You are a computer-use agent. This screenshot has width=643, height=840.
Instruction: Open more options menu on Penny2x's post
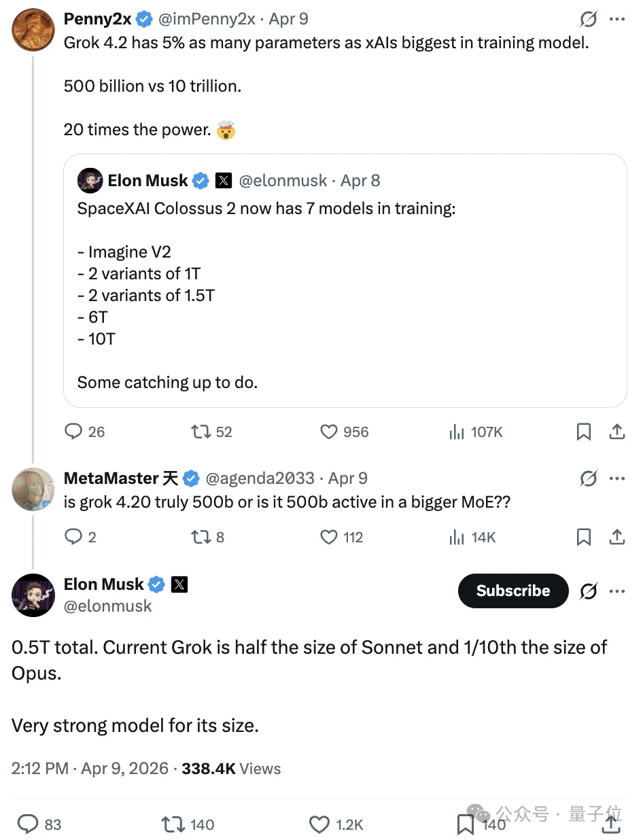tap(617, 19)
